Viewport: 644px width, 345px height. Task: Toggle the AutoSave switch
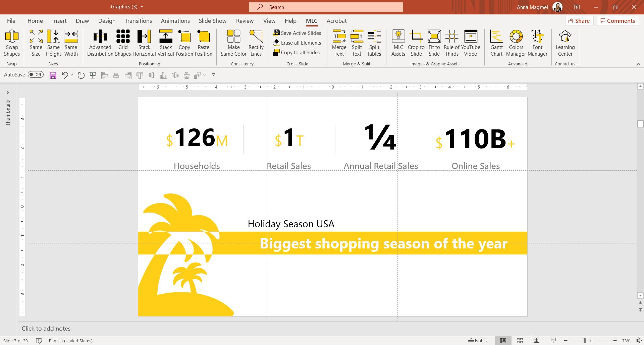click(36, 75)
